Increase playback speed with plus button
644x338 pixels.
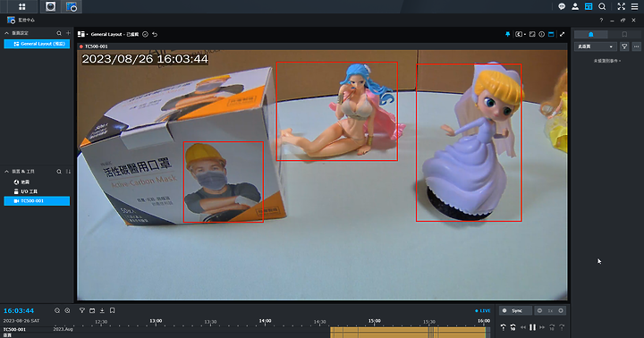(x=561, y=311)
